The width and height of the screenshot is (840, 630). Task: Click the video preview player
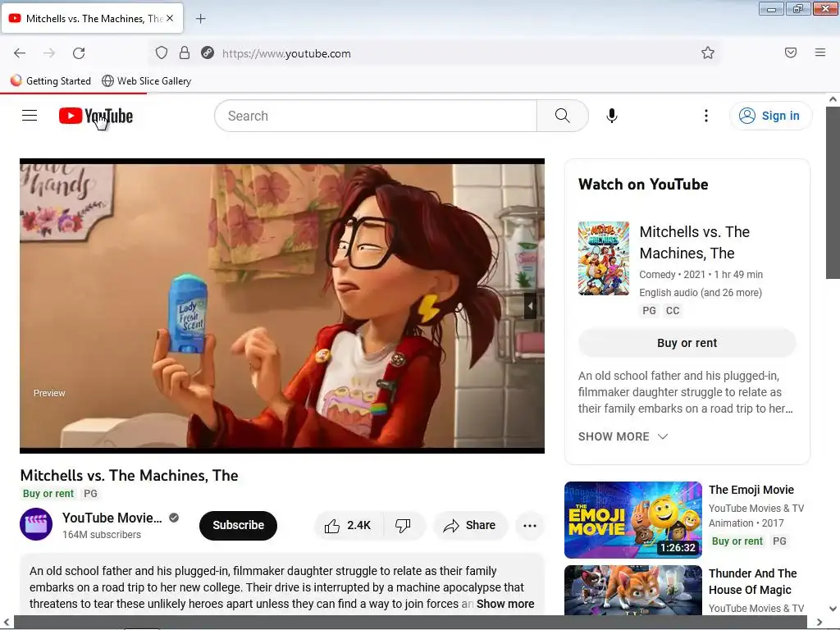coord(282,306)
